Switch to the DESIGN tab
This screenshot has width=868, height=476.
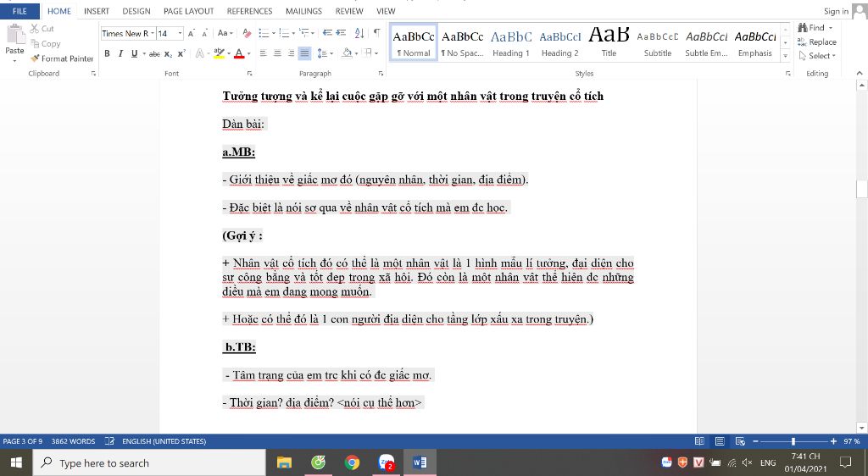pos(136,11)
